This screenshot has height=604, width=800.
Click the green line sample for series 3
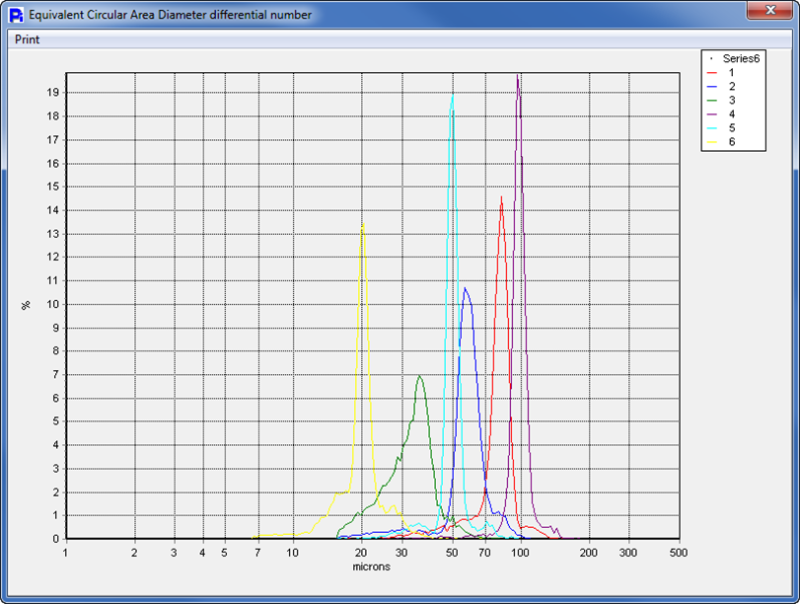click(712, 98)
